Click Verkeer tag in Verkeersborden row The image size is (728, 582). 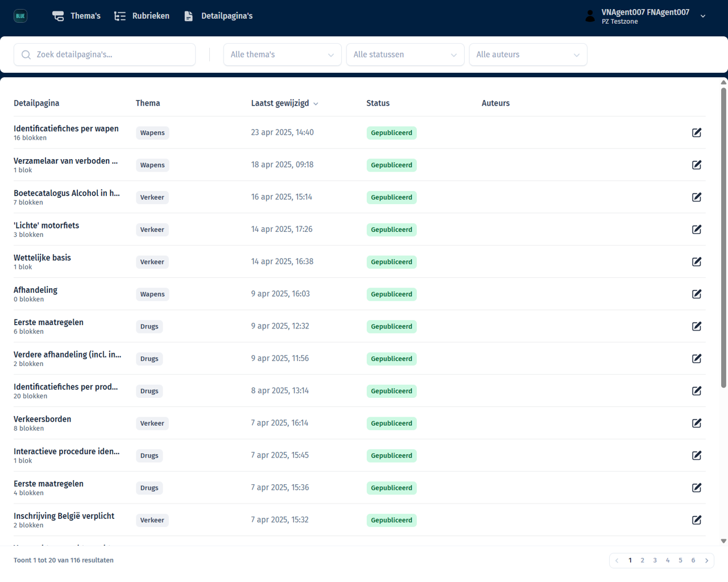152,423
